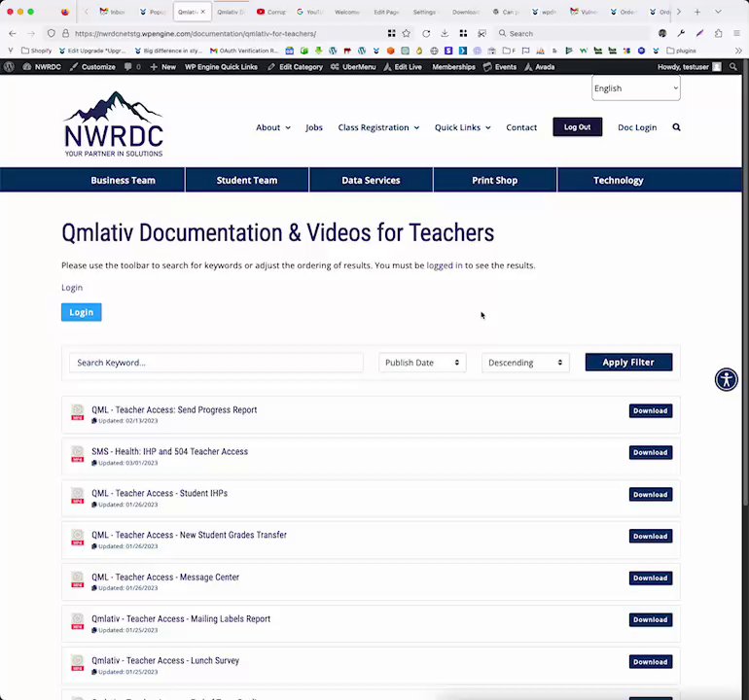Open Shopify bookmarks folder
Image resolution: width=749 pixels, height=700 pixels.
[36, 51]
